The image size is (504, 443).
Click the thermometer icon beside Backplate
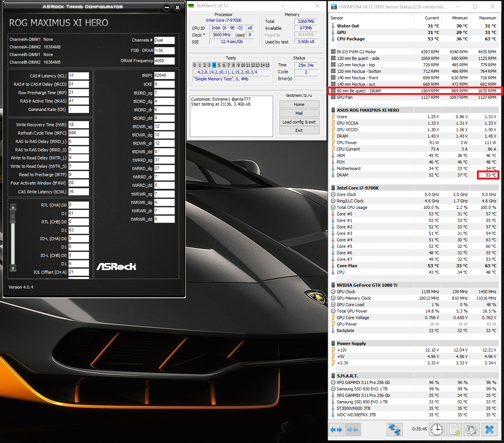click(333, 331)
